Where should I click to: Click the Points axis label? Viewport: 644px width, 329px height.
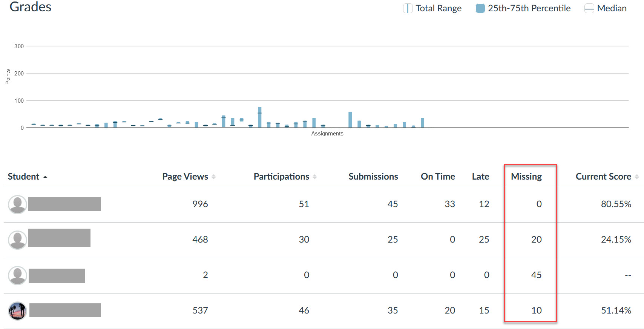[x=8, y=77]
